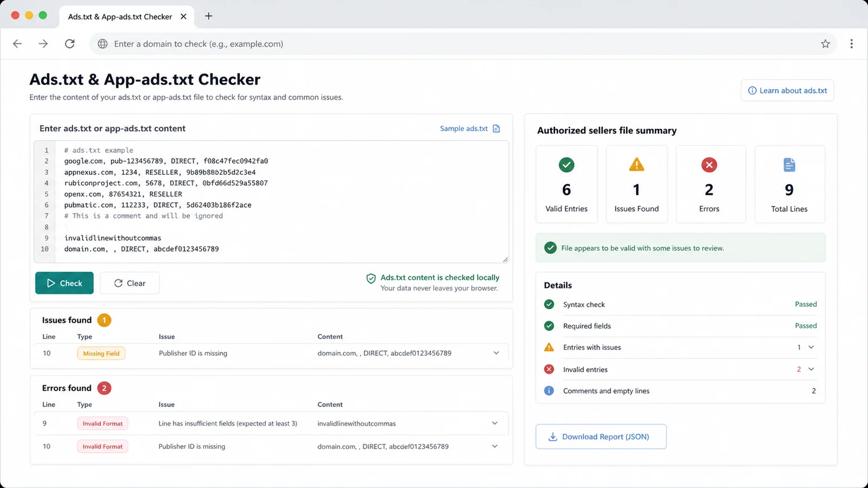Go back with the browser back arrow
Image resolution: width=868 pixels, height=488 pixels.
(x=17, y=44)
